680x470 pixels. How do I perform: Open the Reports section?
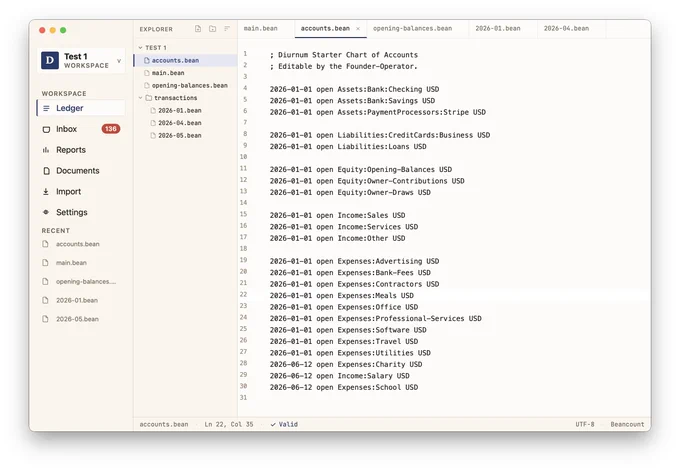click(81, 150)
